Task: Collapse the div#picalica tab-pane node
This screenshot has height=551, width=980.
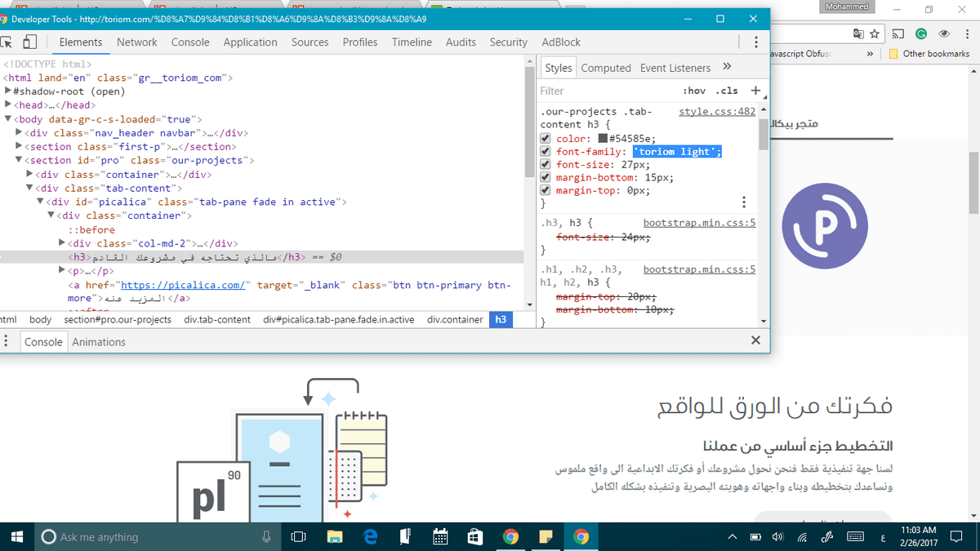Action: [40, 202]
